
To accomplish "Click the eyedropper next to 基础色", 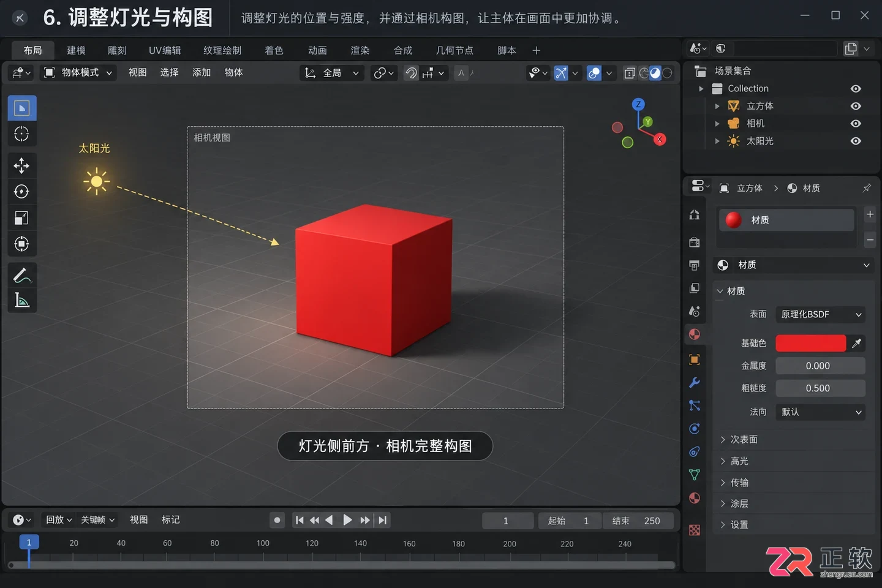I will [857, 343].
